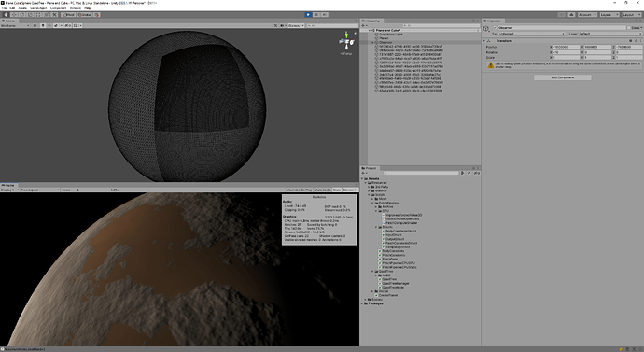Screen dimensions: 644x352
Task: Select the Project tab
Action: (x=370, y=168)
